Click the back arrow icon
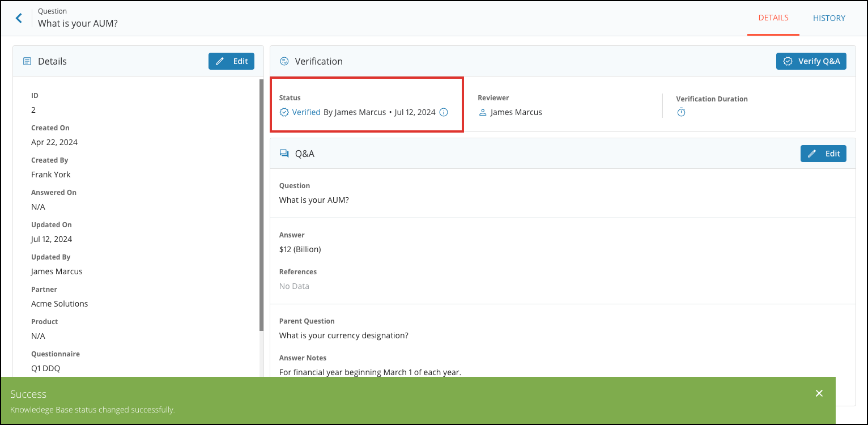This screenshot has width=868, height=425. click(19, 18)
